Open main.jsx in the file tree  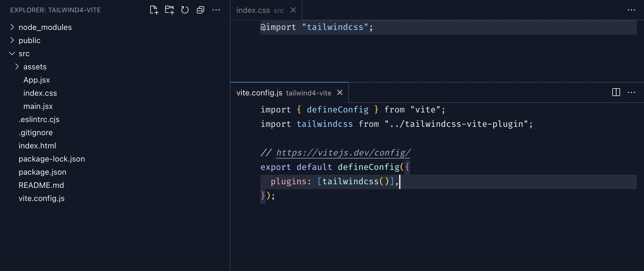pyautogui.click(x=38, y=106)
